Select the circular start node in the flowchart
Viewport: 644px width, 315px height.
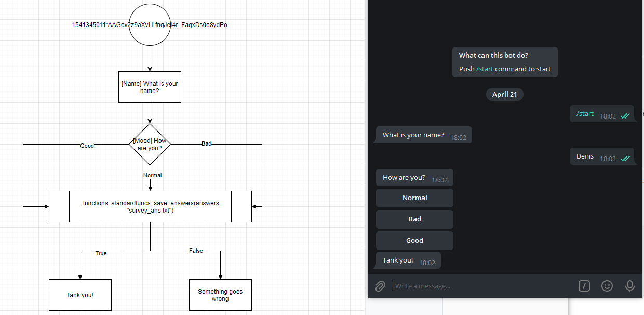[150, 23]
